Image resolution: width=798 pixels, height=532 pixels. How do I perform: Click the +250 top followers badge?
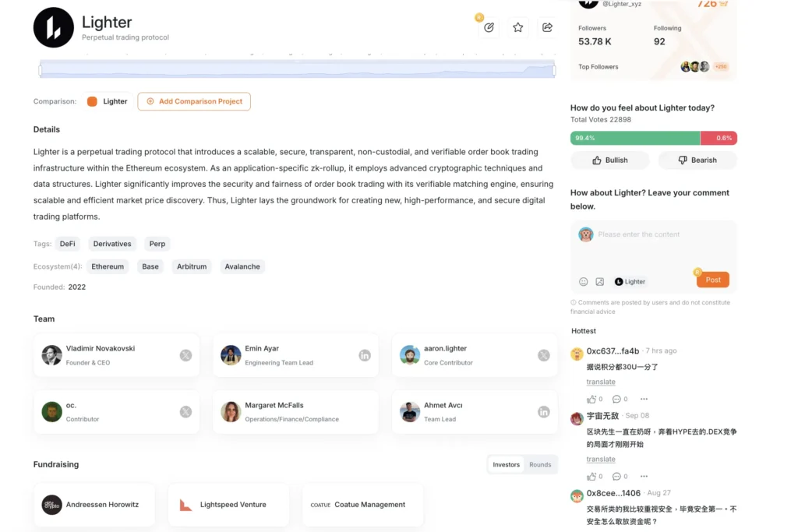click(721, 67)
